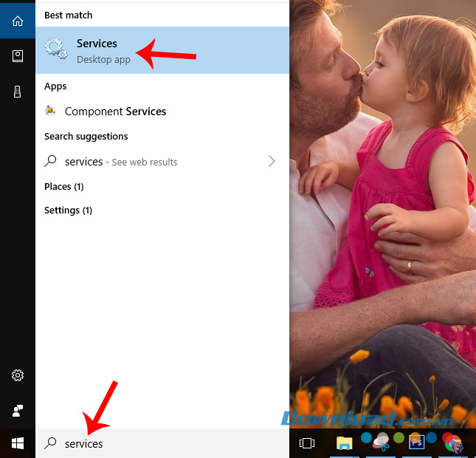Click the Home icon in search sidebar
The width and height of the screenshot is (476, 458).
(x=18, y=21)
